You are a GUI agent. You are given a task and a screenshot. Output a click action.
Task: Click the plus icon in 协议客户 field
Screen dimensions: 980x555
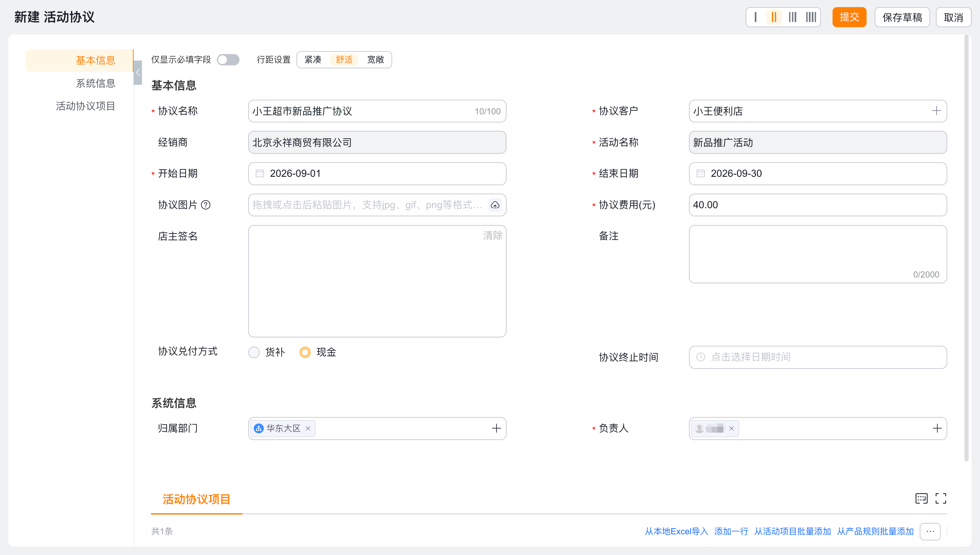coord(937,111)
